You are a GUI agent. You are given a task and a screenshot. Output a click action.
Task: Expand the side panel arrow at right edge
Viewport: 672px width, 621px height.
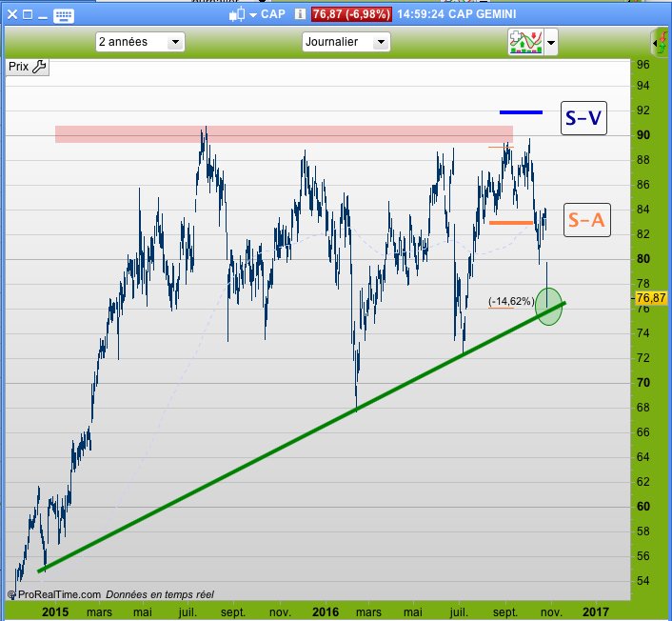[x=655, y=43]
